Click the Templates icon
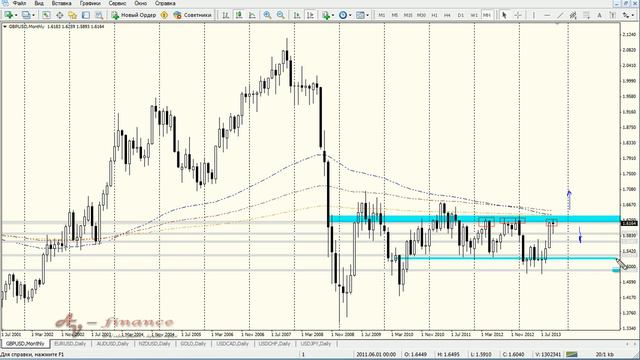This screenshot has height=360, width=640. [360, 15]
